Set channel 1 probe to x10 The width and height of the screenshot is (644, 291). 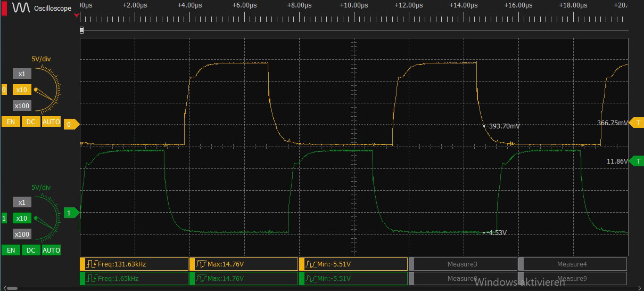pos(22,219)
